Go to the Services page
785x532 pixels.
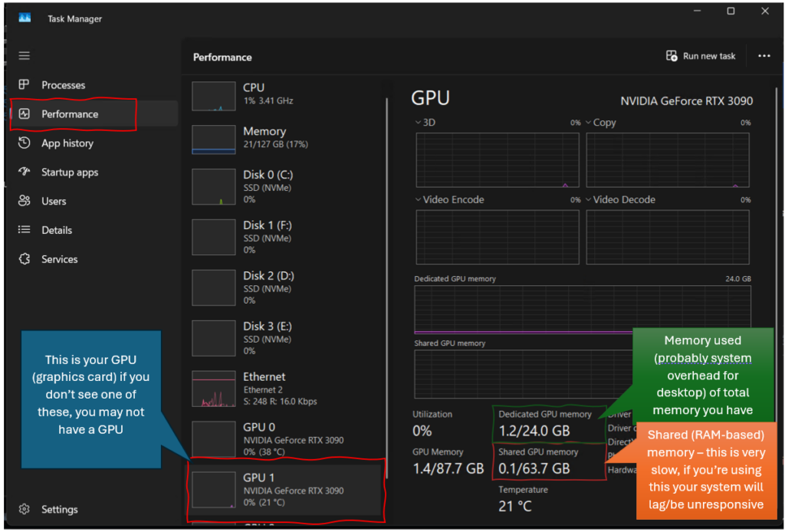[94, 259]
